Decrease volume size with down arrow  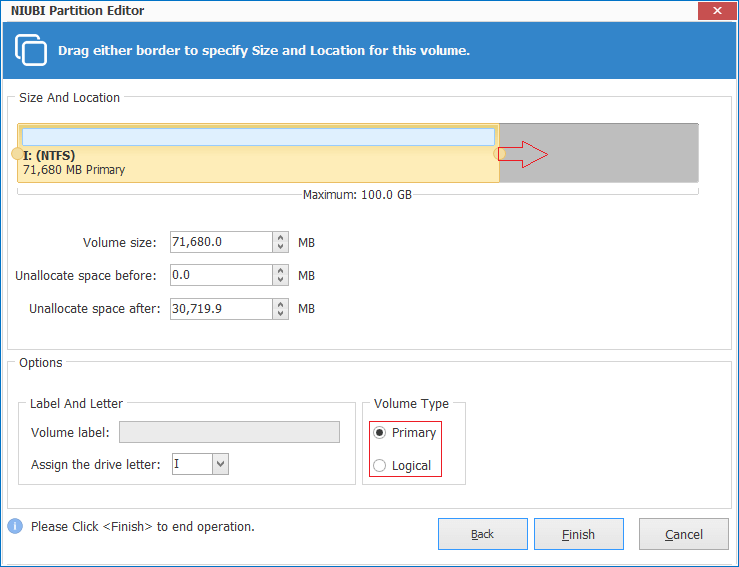coord(281,247)
